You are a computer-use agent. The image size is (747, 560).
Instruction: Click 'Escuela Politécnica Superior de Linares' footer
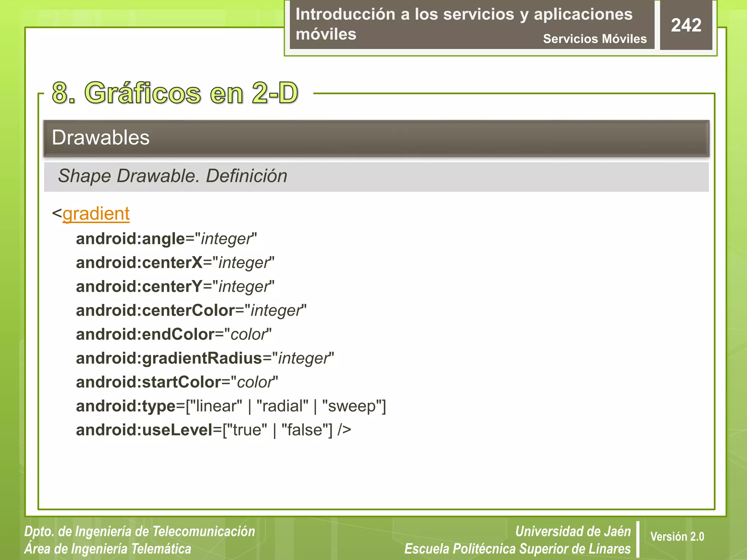coord(518,549)
